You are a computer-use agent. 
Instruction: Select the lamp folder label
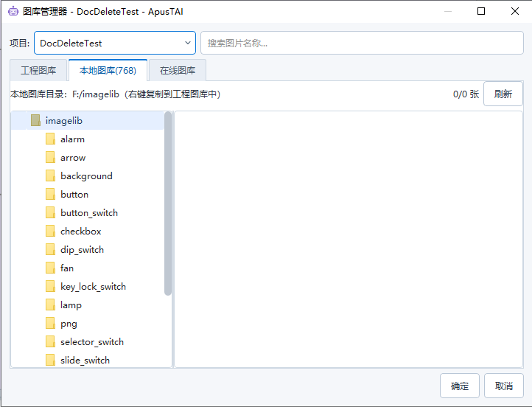coord(71,305)
